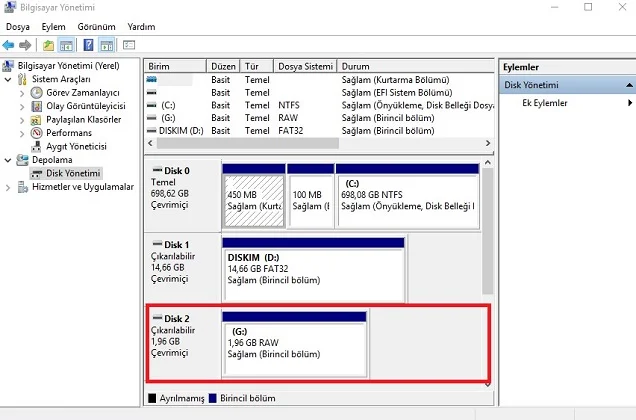Image resolution: width=636 pixels, height=420 pixels.
Task: Select Sistem Araçları tree node
Action: click(x=61, y=79)
